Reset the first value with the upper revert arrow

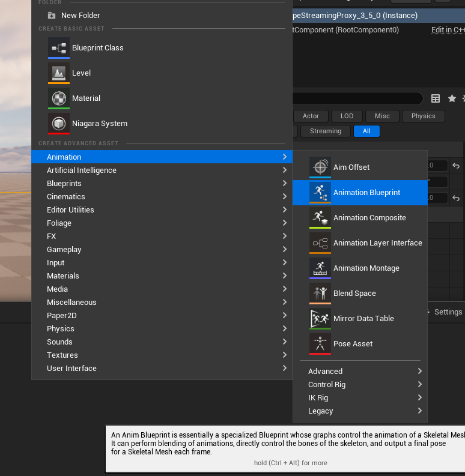[x=456, y=166]
